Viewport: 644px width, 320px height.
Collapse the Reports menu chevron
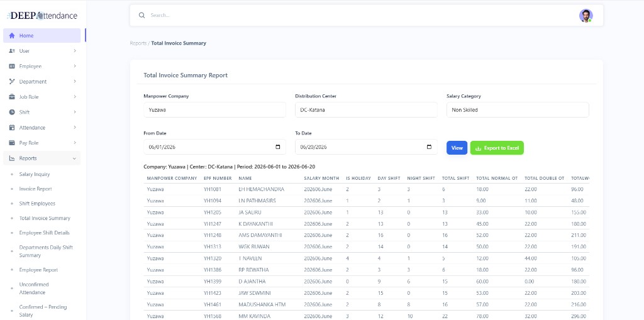pyautogui.click(x=74, y=158)
